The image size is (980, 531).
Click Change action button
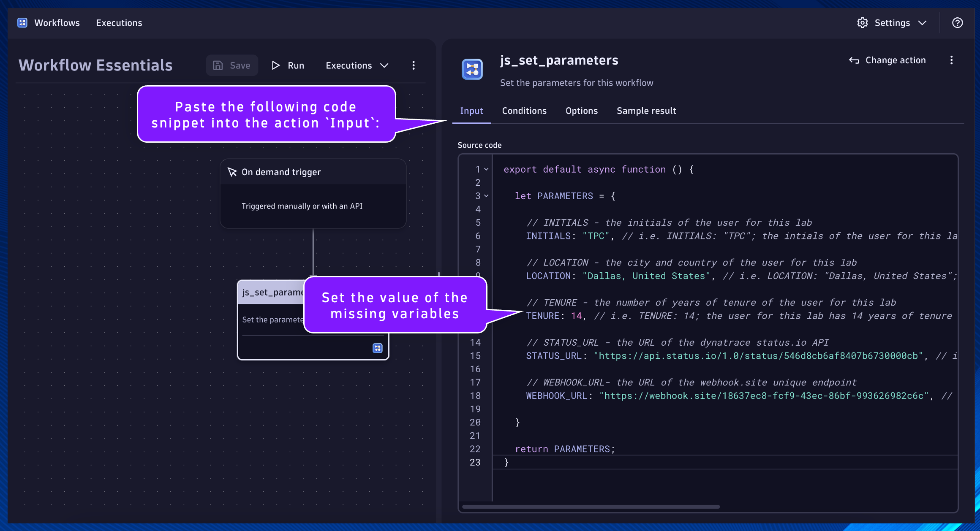[x=887, y=60]
